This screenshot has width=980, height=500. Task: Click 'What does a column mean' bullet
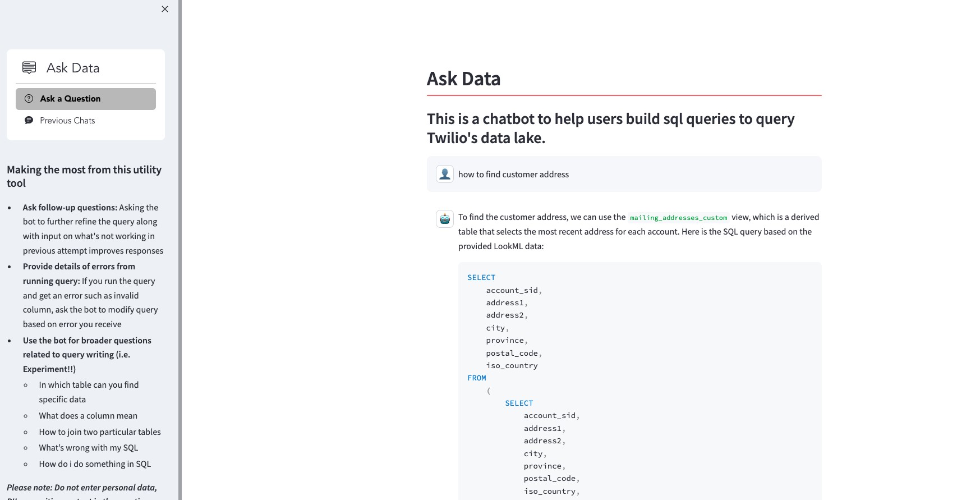tap(88, 416)
